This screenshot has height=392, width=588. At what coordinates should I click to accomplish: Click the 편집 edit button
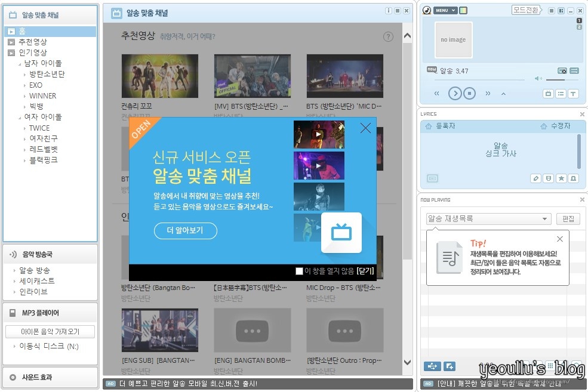[x=568, y=219]
